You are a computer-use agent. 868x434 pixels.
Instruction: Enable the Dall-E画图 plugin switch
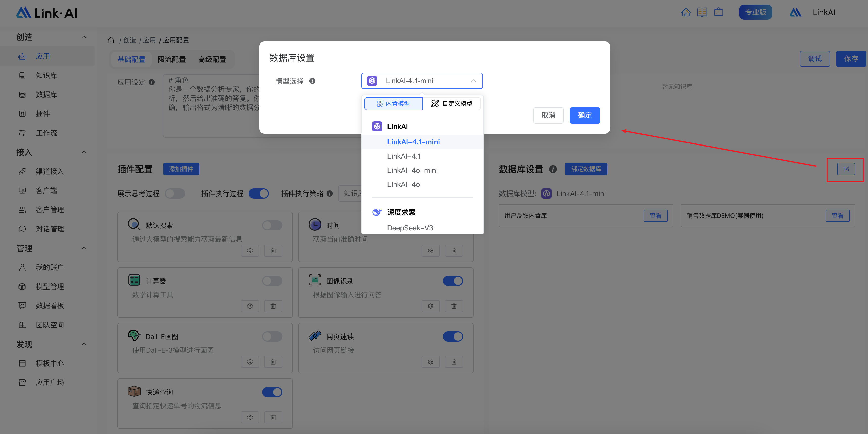[272, 336]
